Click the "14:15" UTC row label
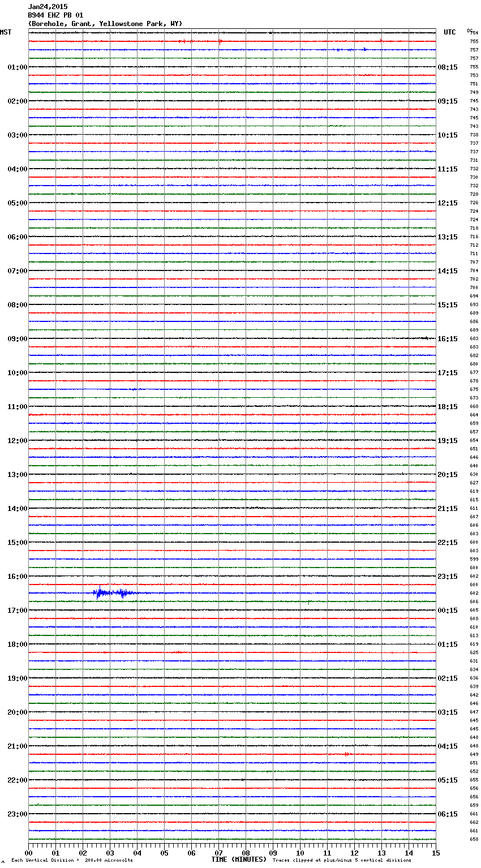 click(x=448, y=271)
